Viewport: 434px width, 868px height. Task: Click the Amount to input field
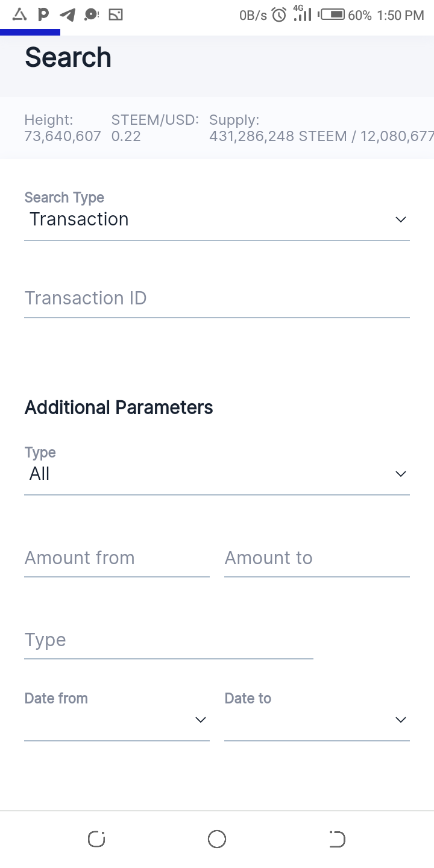(x=316, y=558)
